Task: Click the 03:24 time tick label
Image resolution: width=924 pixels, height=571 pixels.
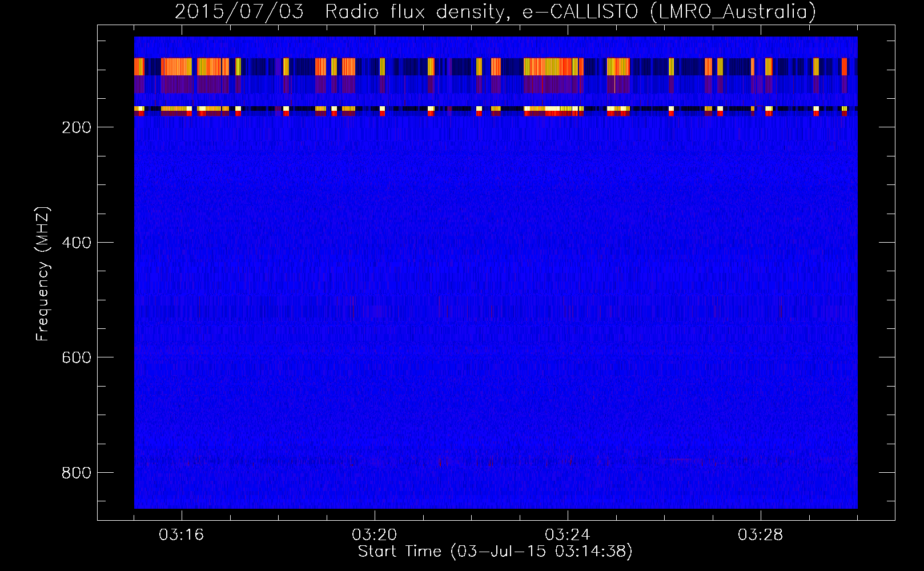Action: point(568,535)
